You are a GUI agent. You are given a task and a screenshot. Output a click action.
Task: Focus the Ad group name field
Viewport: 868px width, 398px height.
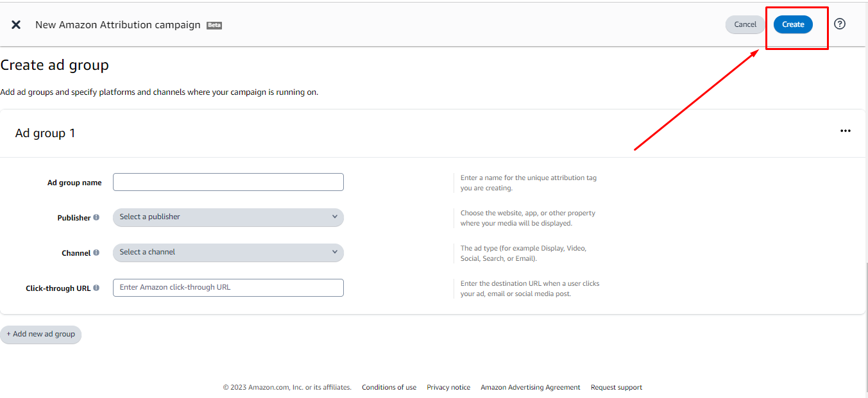pos(228,182)
